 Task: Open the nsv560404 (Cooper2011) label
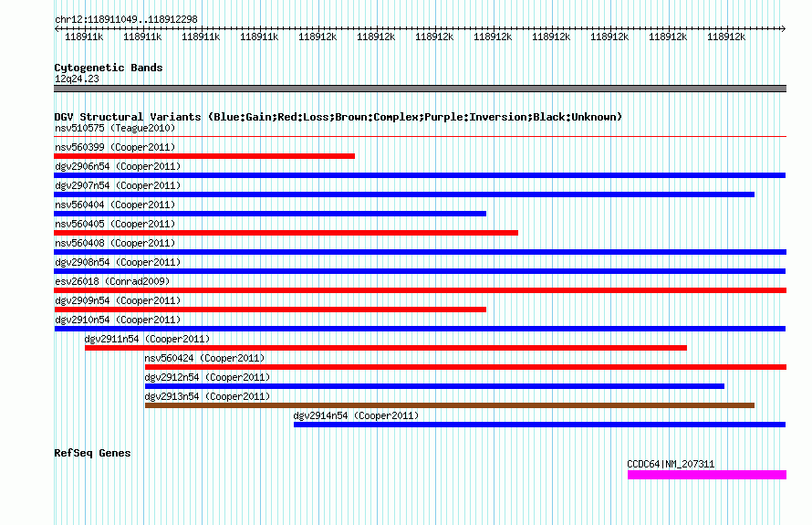(x=115, y=205)
